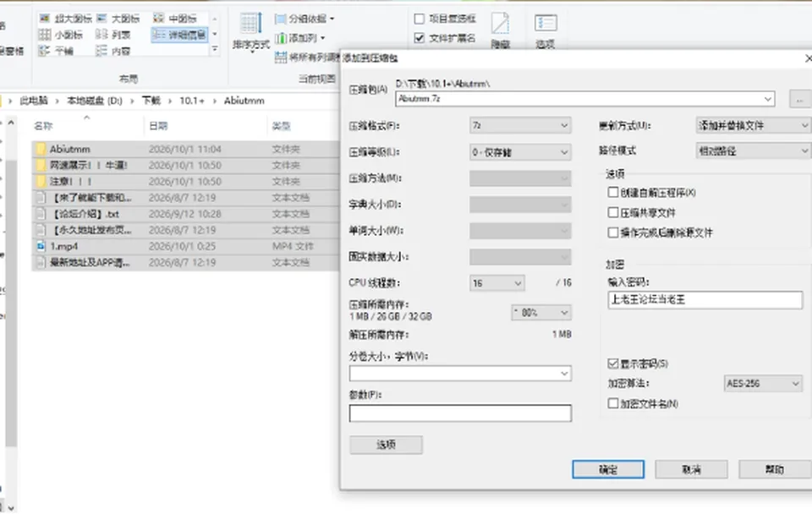Image resolution: width=812 pixels, height=514 pixels.
Task: Confirm compression with 确定 button
Action: [608, 469]
